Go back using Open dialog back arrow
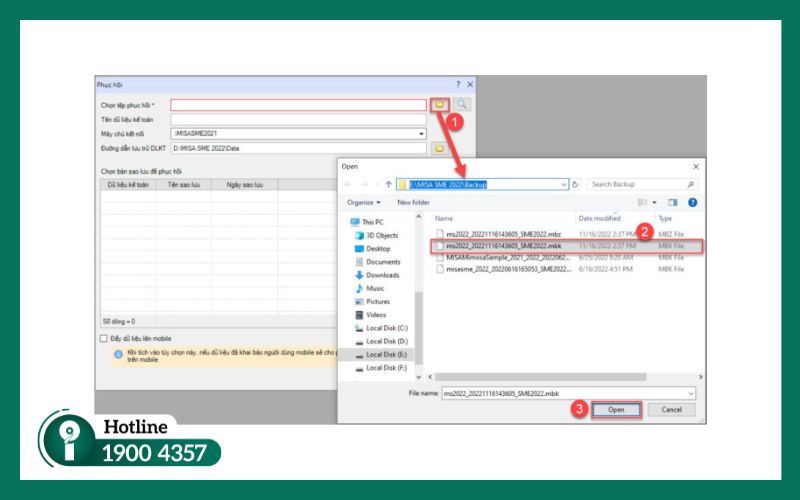The image size is (800, 500). [x=348, y=184]
